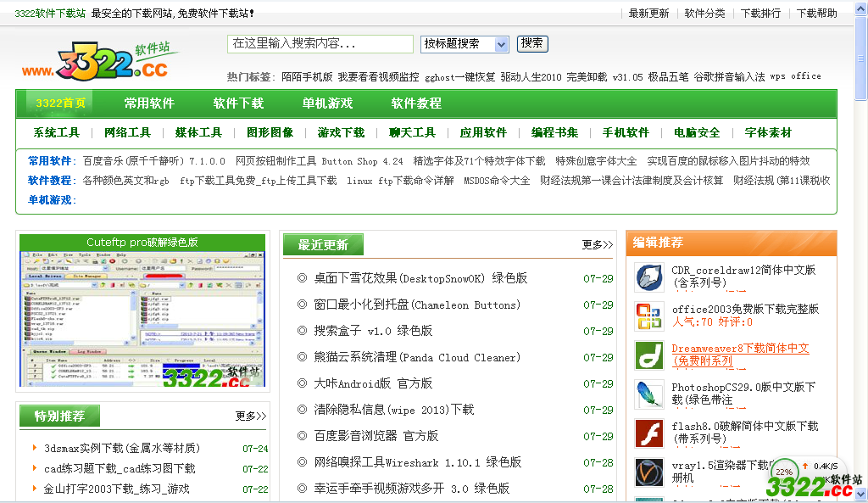Click the vray1.5 renderer icon
Viewport: 868px width, 503px height.
pyautogui.click(x=649, y=472)
